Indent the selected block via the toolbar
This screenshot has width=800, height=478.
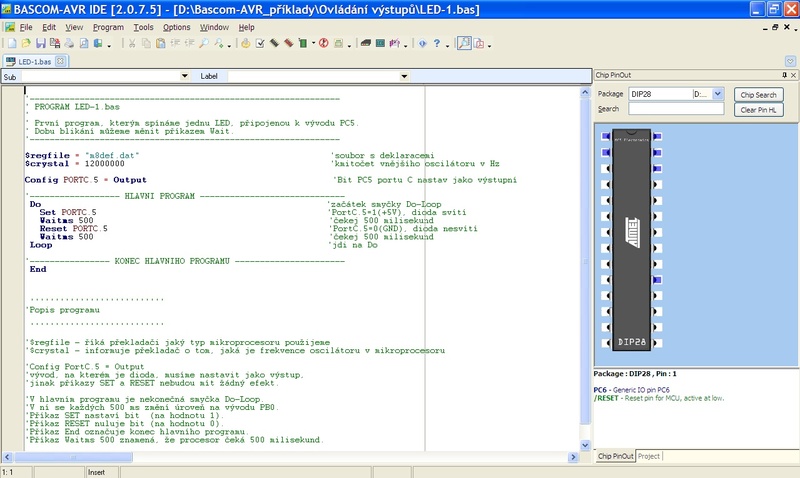pos(174,43)
